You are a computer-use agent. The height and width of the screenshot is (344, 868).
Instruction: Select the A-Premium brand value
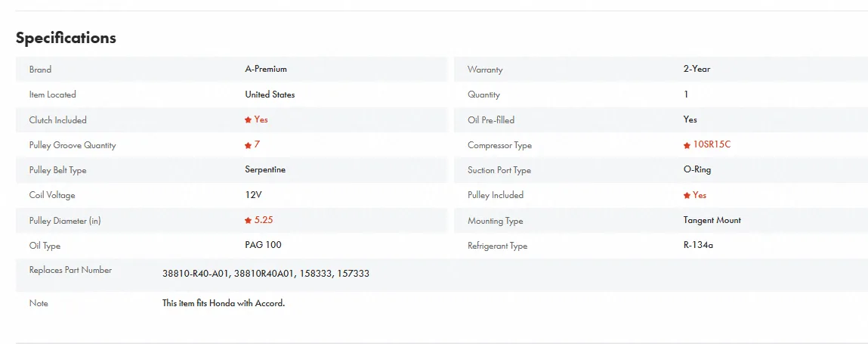(266, 69)
